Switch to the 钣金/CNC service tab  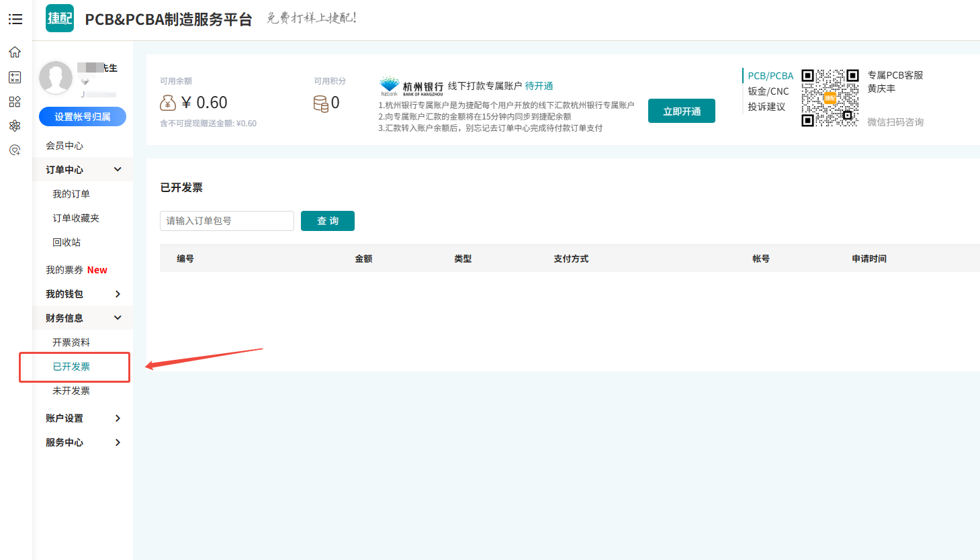768,91
